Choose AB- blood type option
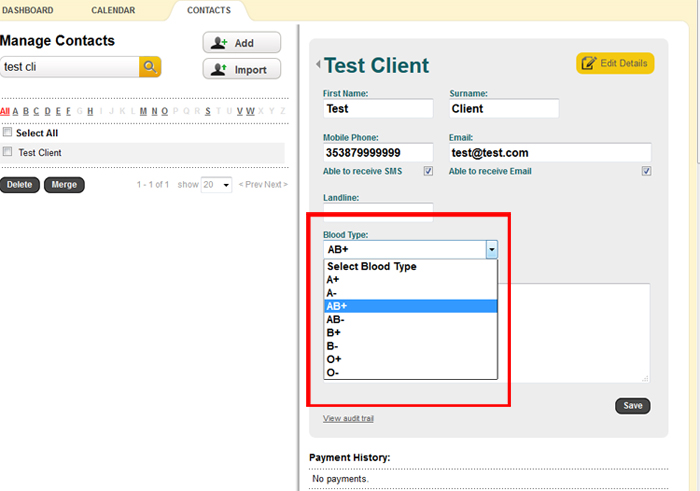The width and height of the screenshot is (700, 491). (x=410, y=320)
